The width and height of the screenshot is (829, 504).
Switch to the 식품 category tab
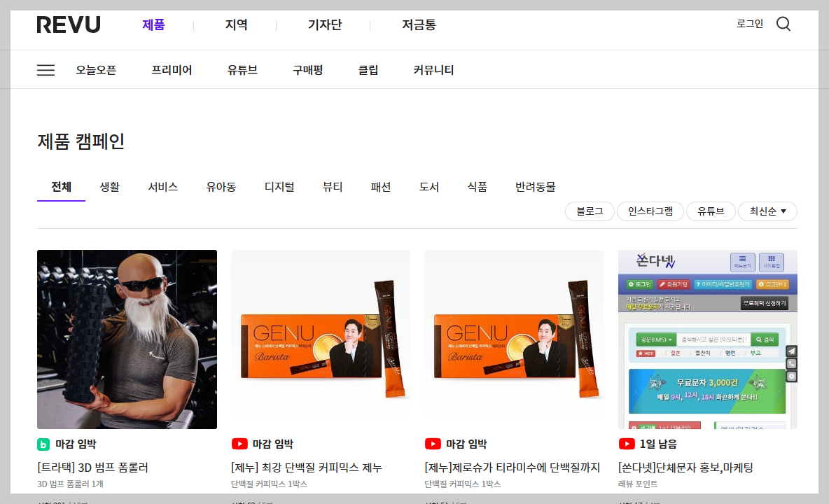[477, 186]
